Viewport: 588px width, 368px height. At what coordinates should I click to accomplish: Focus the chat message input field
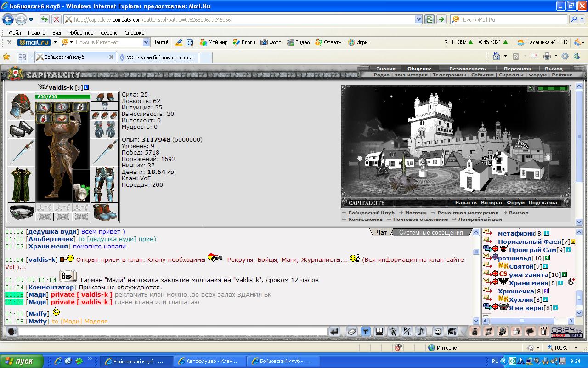click(173, 332)
